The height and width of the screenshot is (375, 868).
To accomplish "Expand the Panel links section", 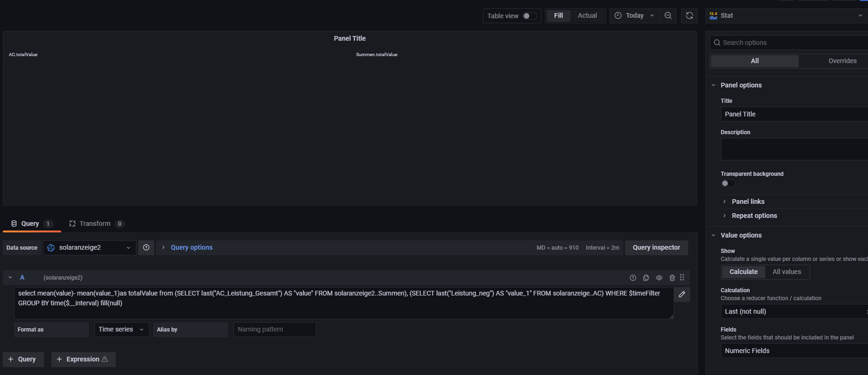I will pos(748,202).
